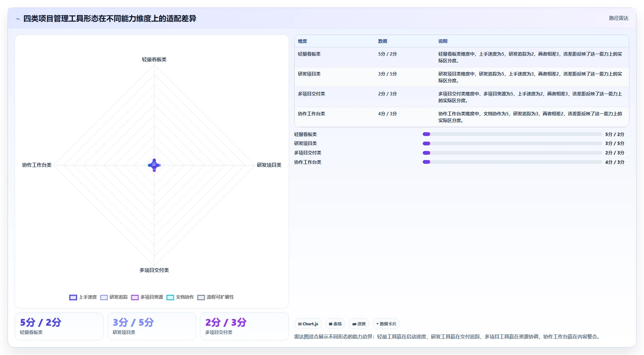Select the 协作工作台类 progress bar
Screen dimensions: 644x355
512,162
